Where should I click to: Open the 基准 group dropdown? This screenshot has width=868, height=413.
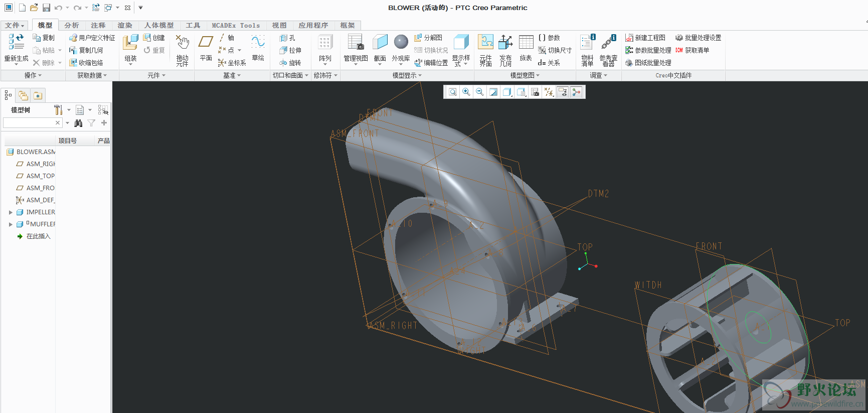coord(232,75)
